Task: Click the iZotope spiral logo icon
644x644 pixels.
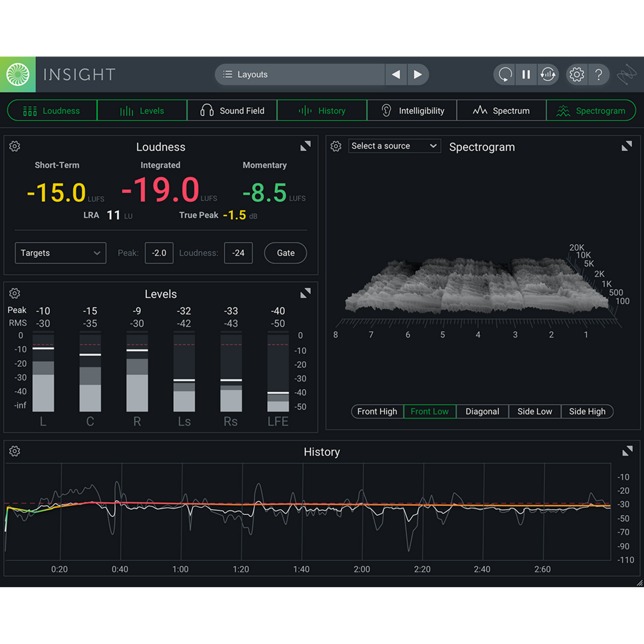Action: point(18,75)
